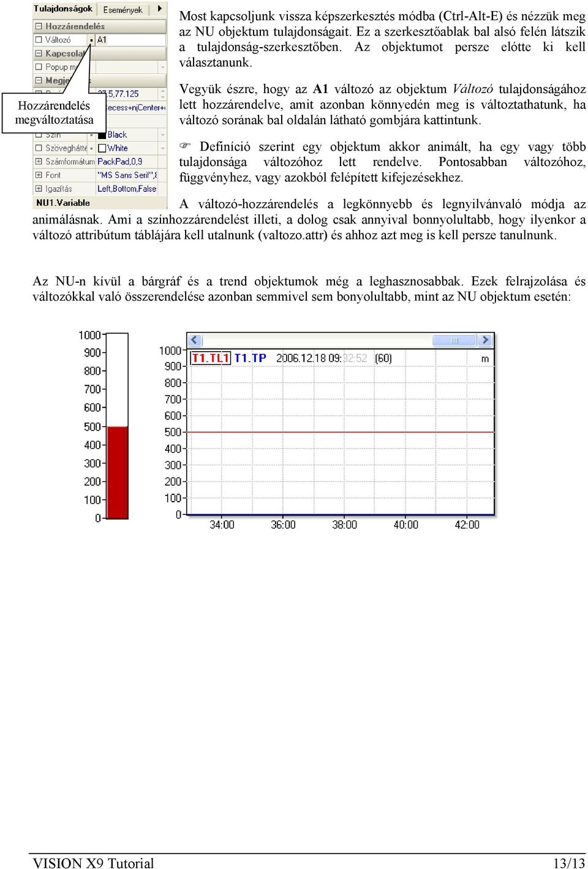Click the 13/13 page number
This screenshot has height=869, width=588.
pyautogui.click(x=569, y=863)
